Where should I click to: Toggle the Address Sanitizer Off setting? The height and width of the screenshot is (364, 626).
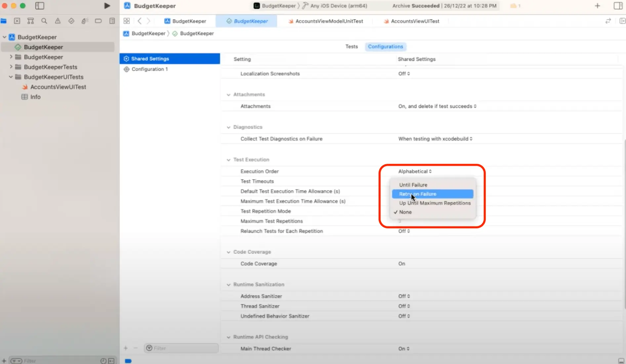click(404, 296)
